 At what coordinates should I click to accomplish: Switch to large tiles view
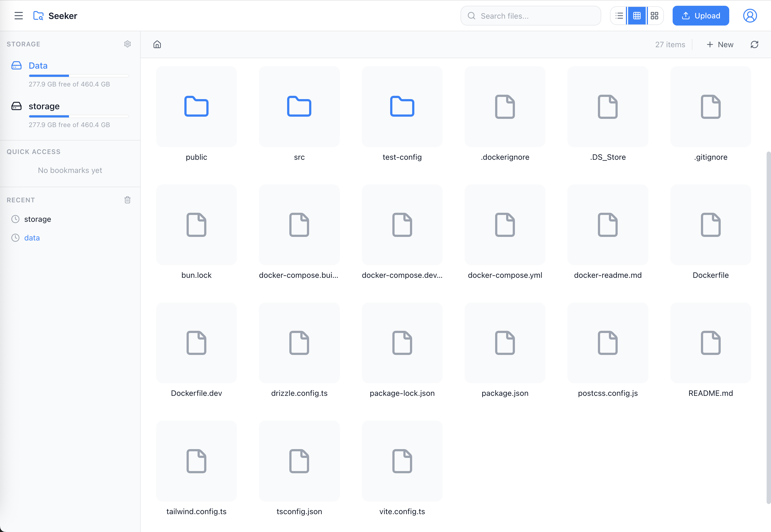(x=654, y=16)
